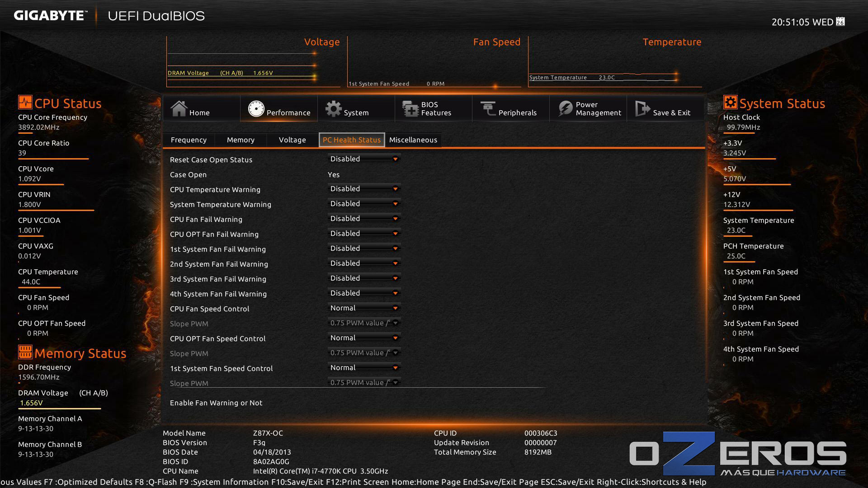The height and width of the screenshot is (488, 868).
Task: Click the Home house icon
Action: [x=179, y=108]
